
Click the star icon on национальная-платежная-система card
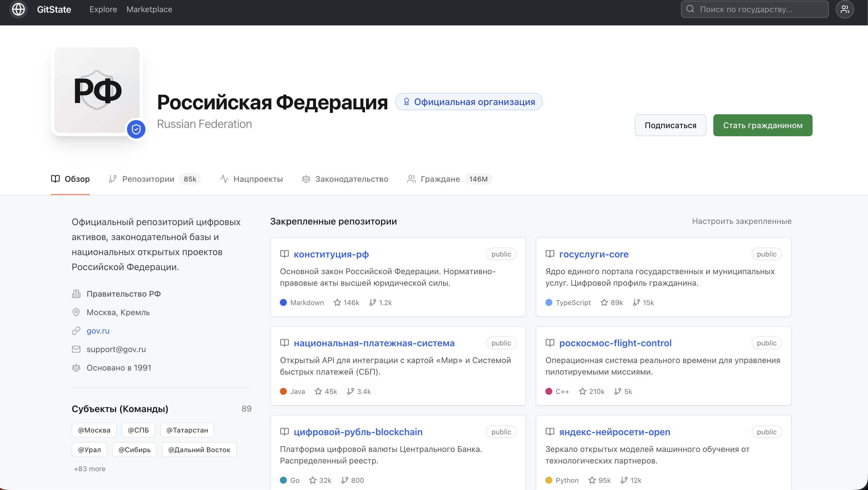pos(318,391)
